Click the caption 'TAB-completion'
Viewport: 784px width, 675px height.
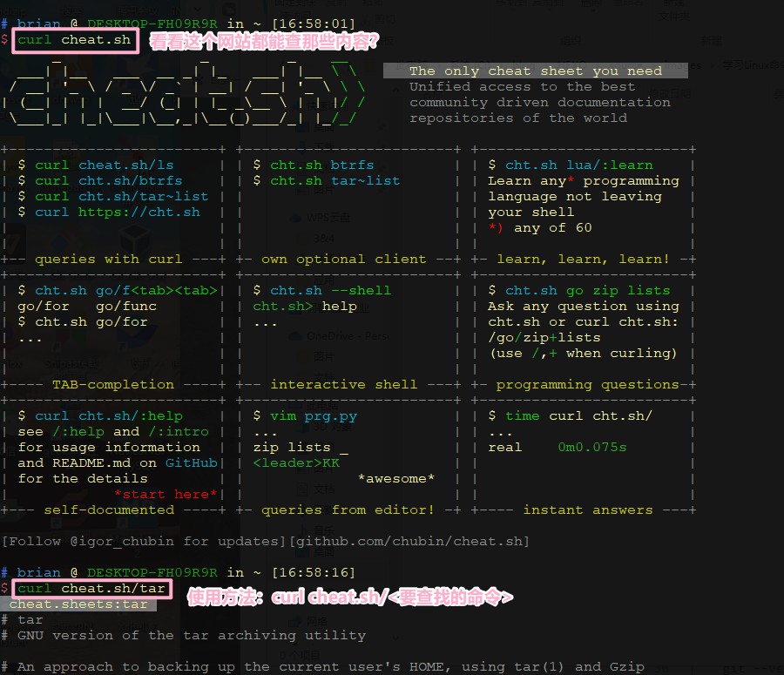tap(113, 384)
